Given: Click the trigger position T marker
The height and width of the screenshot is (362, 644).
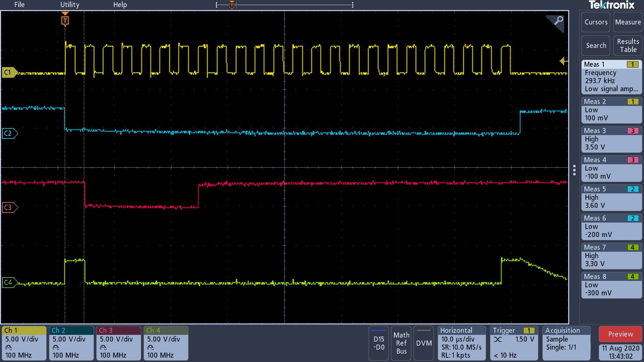Looking at the screenshot, I should click(65, 21).
